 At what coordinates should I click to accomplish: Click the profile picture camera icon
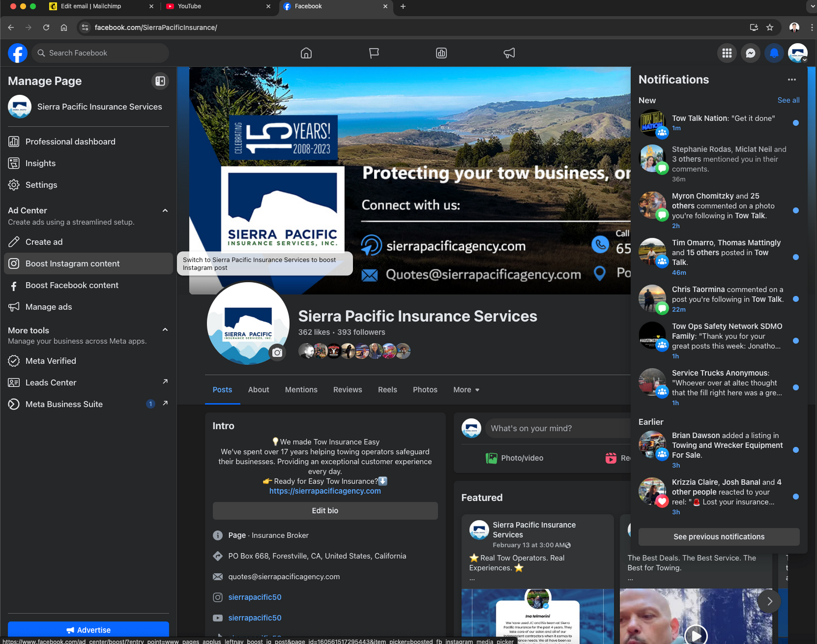[277, 353]
